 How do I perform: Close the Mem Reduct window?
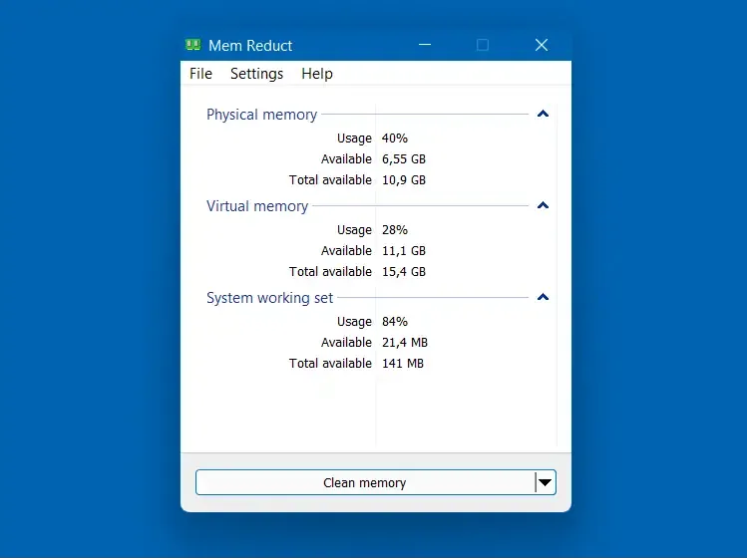click(542, 45)
